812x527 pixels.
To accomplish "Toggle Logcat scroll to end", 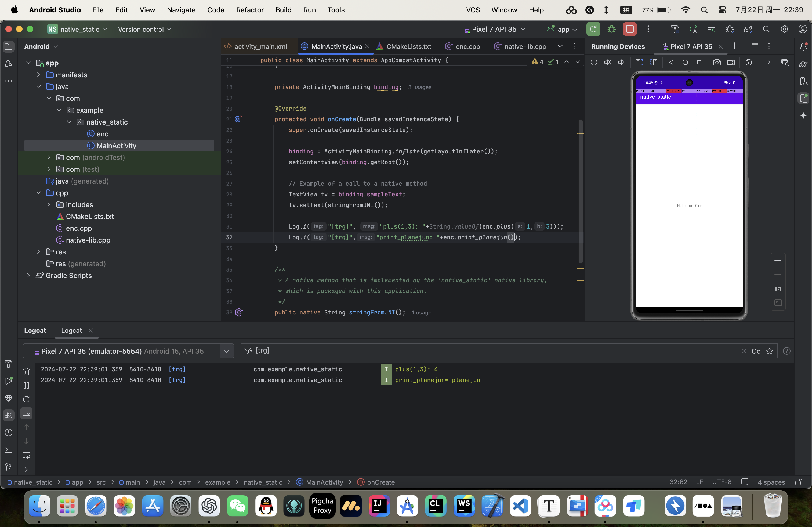I will click(26, 413).
